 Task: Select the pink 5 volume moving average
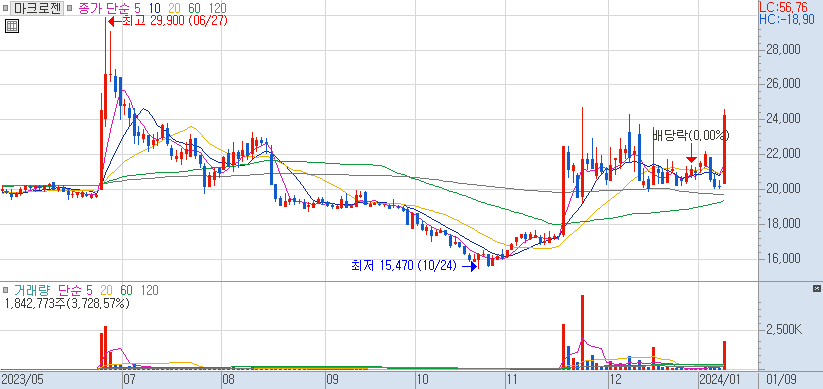89,290
